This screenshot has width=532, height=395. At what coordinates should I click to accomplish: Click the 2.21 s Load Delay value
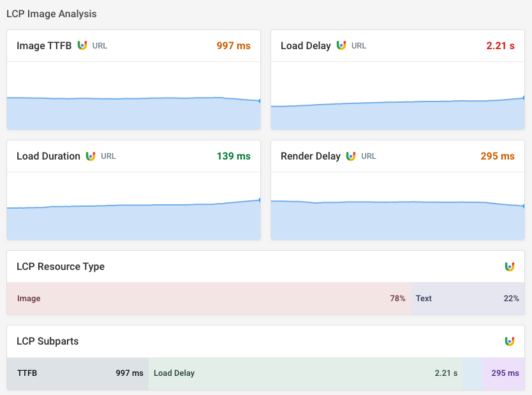pos(500,45)
